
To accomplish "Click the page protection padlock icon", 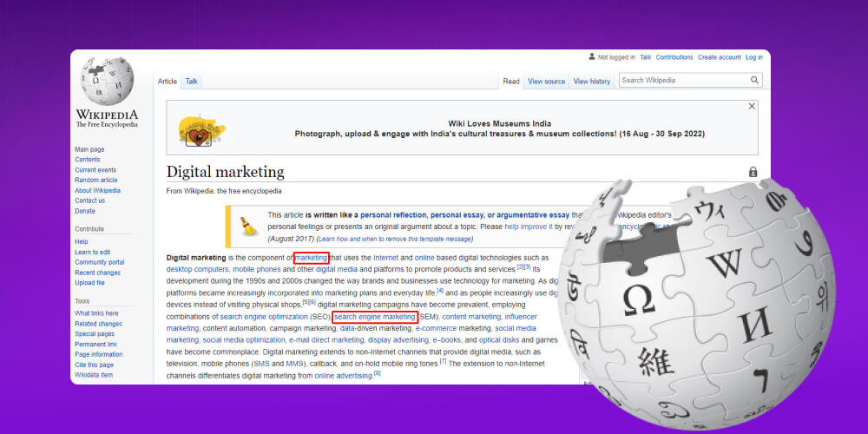I will [x=753, y=172].
